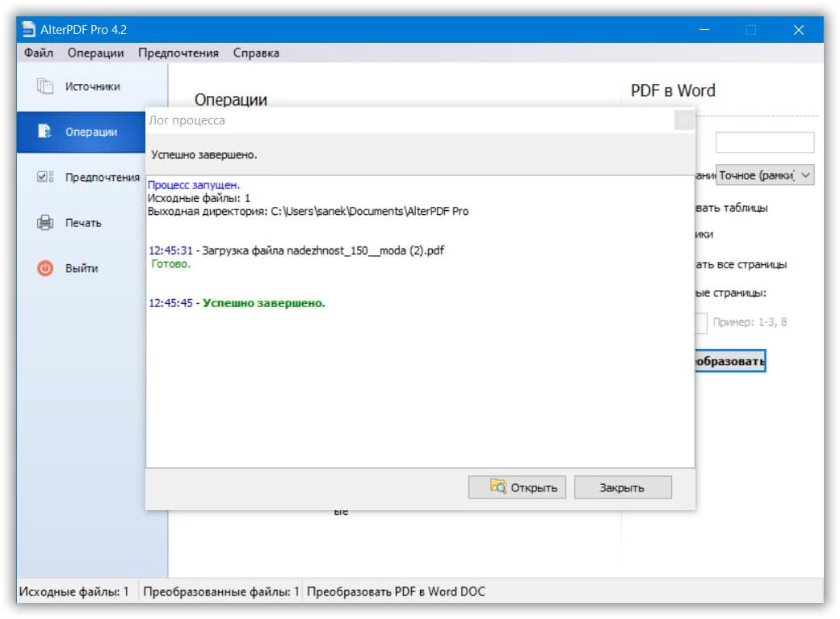Click the 12:45:31 file loading log entry
The width and height of the screenshot is (840, 619).
296,251
